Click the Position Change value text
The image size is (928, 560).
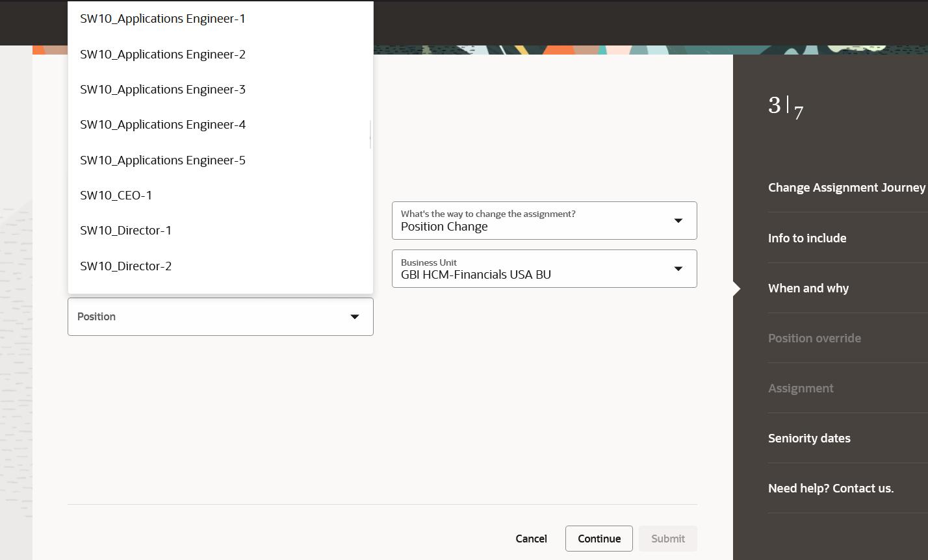pos(445,227)
